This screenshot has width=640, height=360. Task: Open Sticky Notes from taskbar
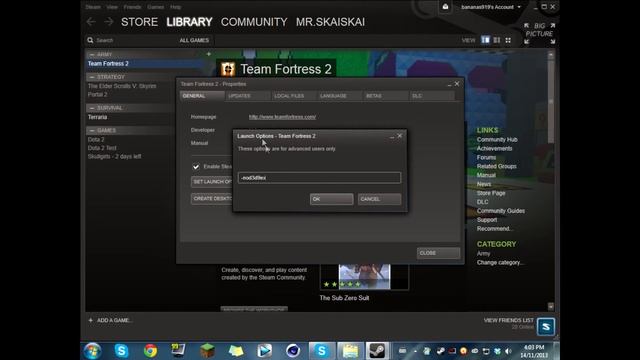coord(236,351)
